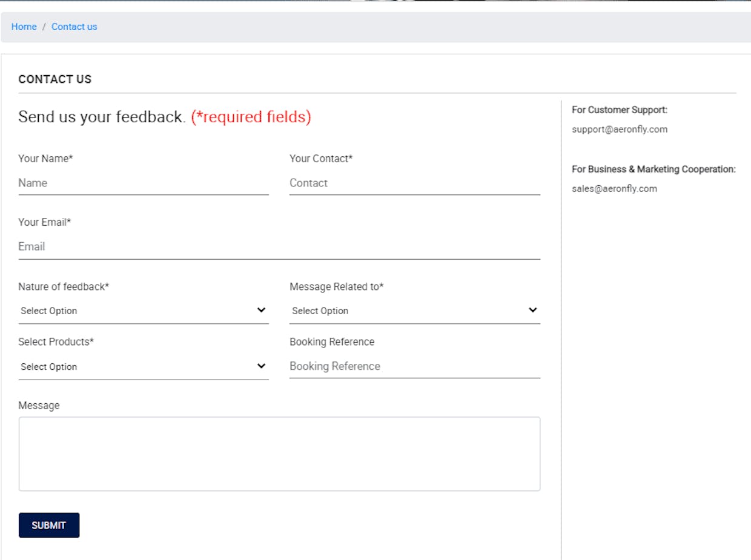
Task: Click the CONTACT US heading
Action: (x=55, y=79)
